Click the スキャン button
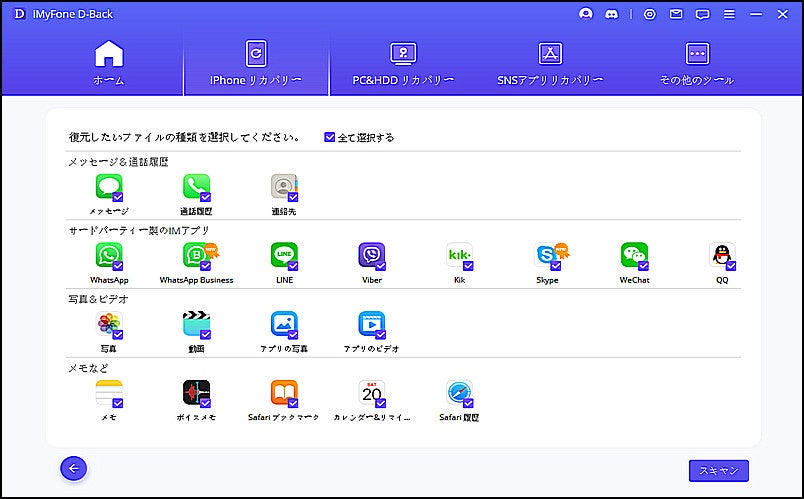 (718, 470)
